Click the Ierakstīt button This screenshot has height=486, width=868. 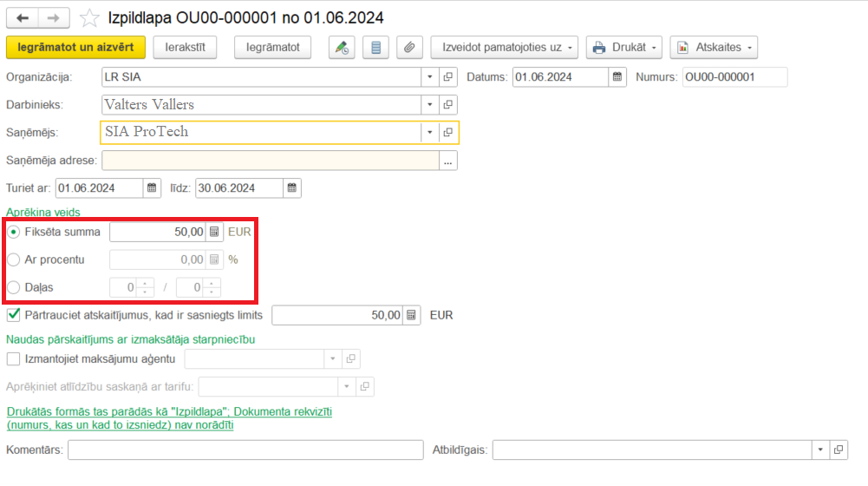click(x=185, y=48)
